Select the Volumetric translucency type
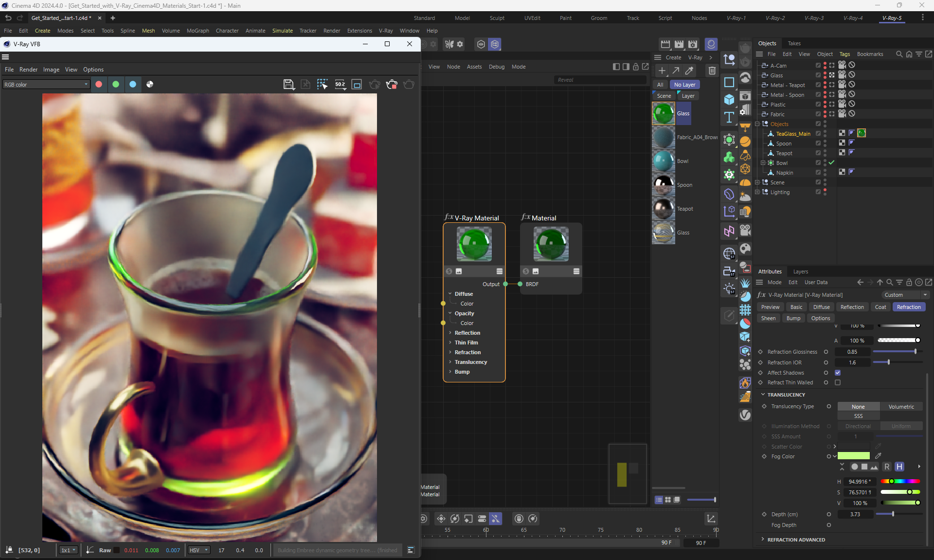This screenshot has width=934, height=560. [901, 407]
